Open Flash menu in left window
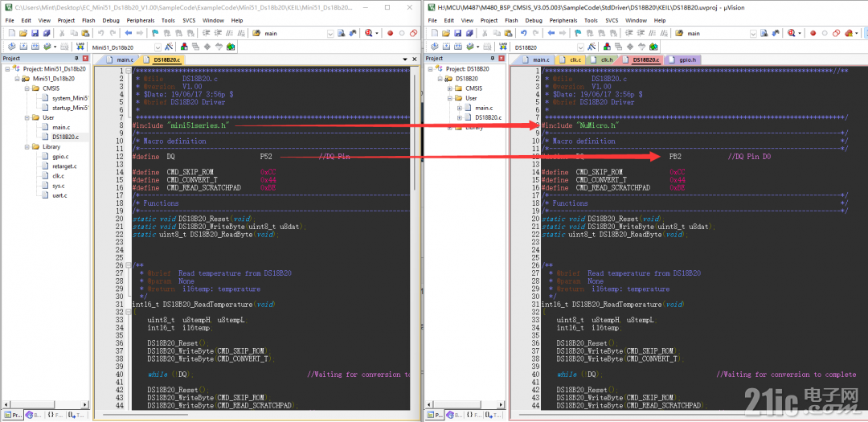Screen dimensions: 868x422 point(88,20)
